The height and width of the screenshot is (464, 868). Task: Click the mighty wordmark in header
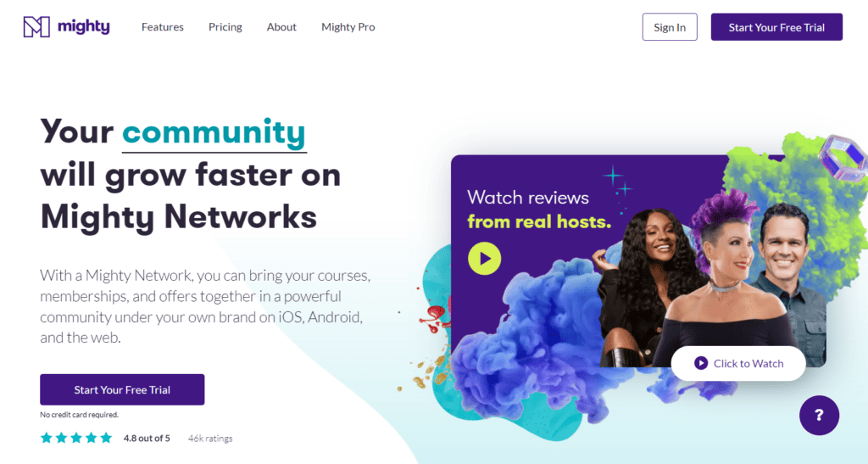coord(84,26)
